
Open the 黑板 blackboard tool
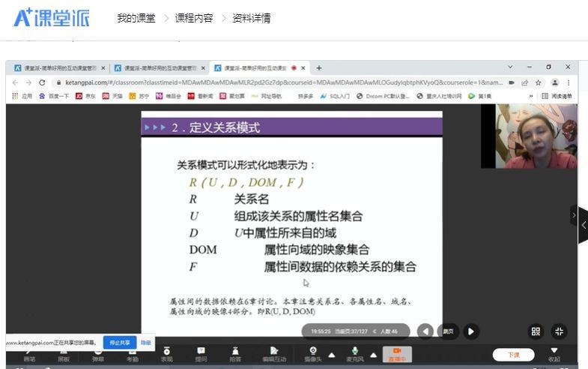[x=64, y=354]
